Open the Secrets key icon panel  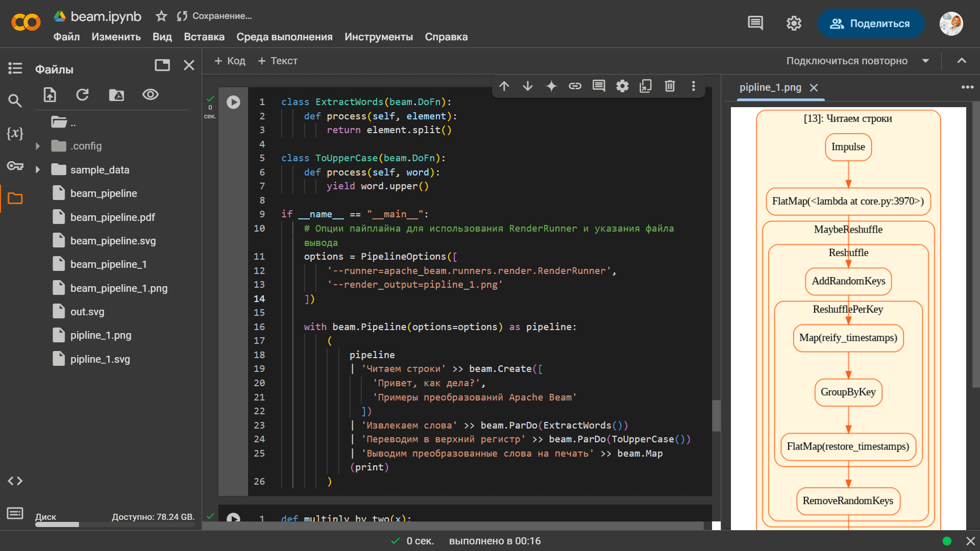tap(15, 166)
